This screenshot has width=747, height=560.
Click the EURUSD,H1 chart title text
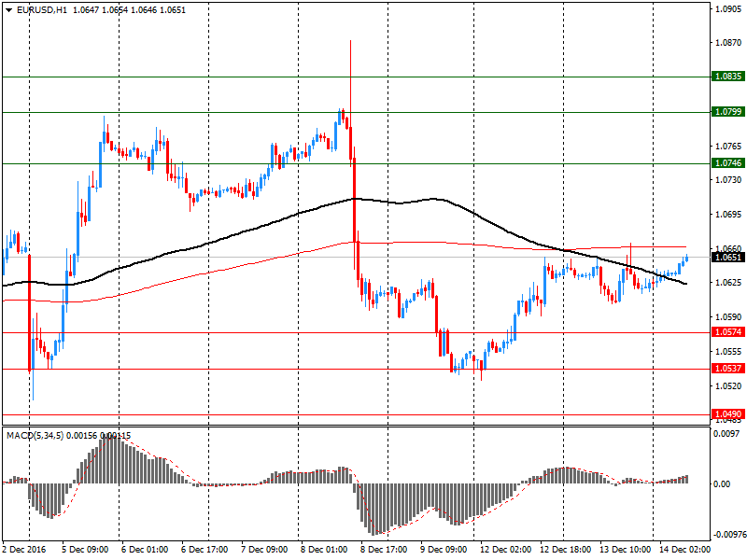click(x=42, y=10)
